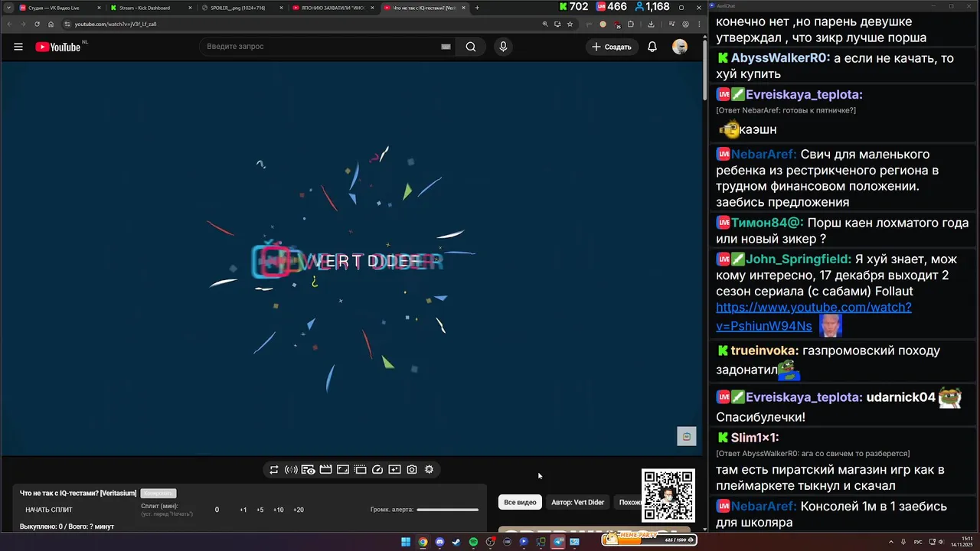
Task: Click the YouTube search magnifier button
Action: click(x=471, y=47)
